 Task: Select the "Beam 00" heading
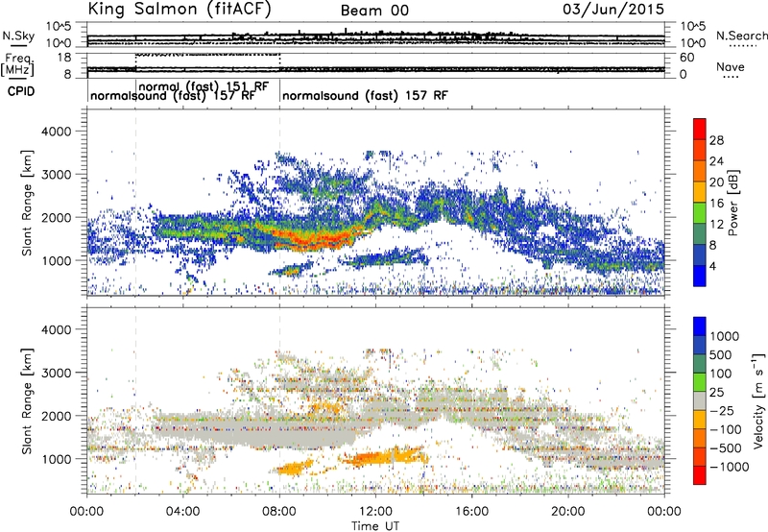[374, 11]
